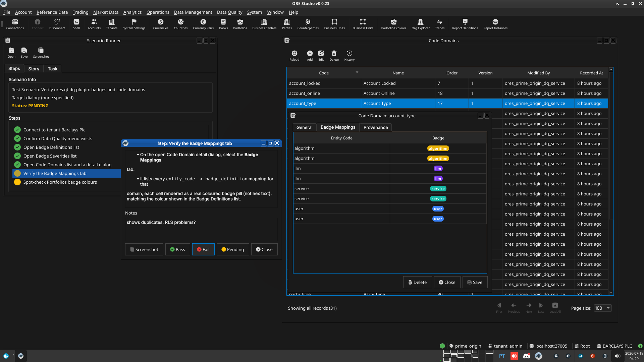The image size is (644, 362).
Task: Open Counterparties toolbar icon
Action: [308, 24]
